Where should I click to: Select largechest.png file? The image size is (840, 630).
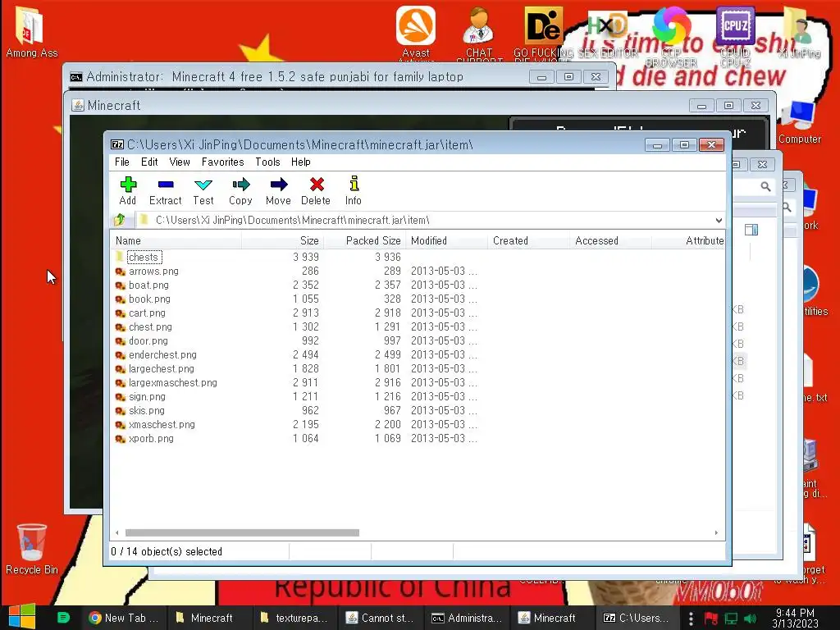(162, 368)
